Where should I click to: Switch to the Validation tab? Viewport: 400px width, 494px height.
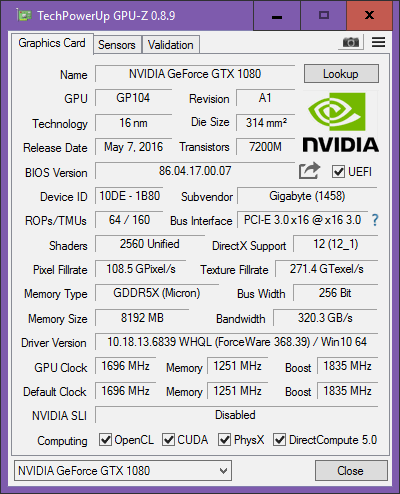(x=171, y=45)
